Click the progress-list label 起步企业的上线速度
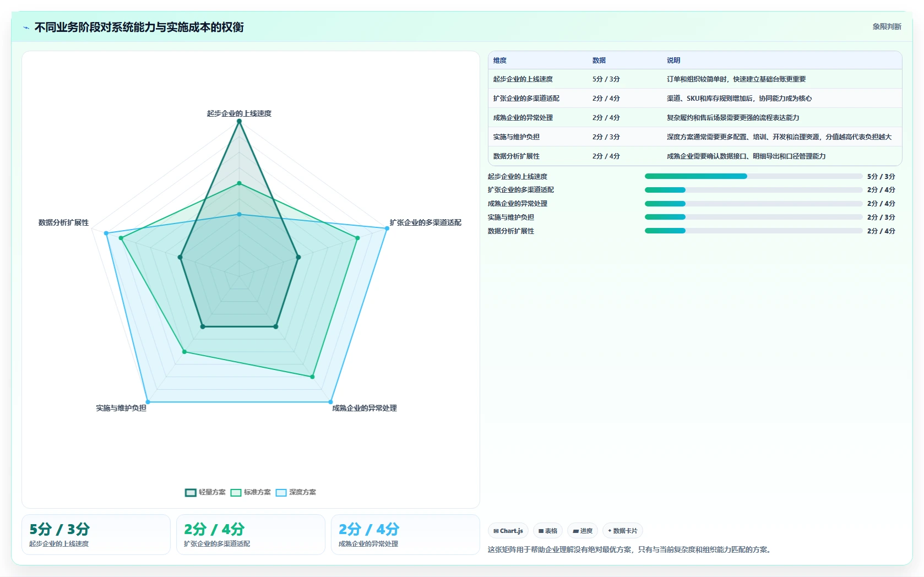This screenshot has width=924, height=577. [x=518, y=177]
